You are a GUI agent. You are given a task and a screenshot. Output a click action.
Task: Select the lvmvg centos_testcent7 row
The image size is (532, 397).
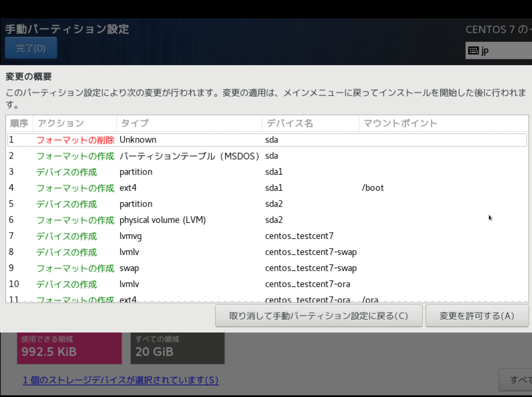[x=133, y=236]
